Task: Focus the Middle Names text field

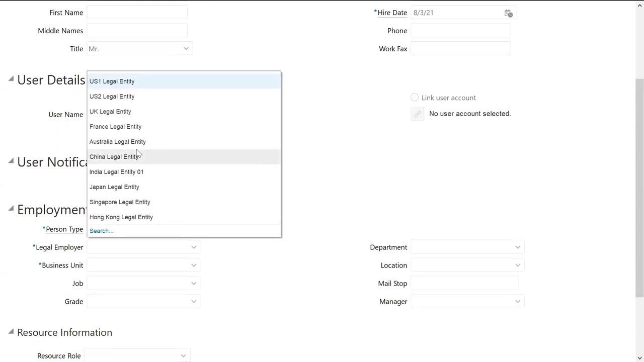Action: tap(137, 31)
